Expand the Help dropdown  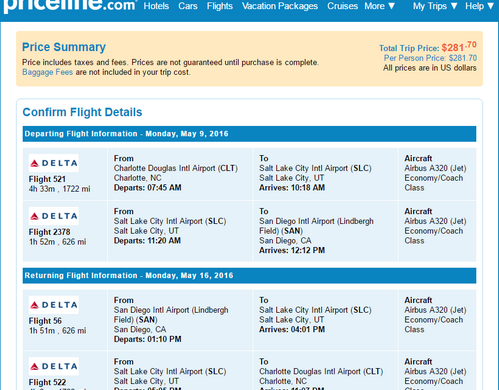(x=480, y=6)
